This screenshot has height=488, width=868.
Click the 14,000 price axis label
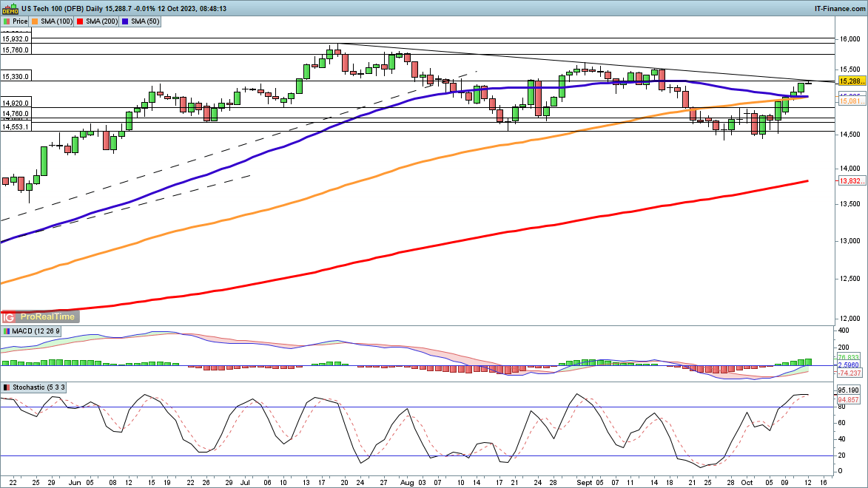click(x=850, y=168)
